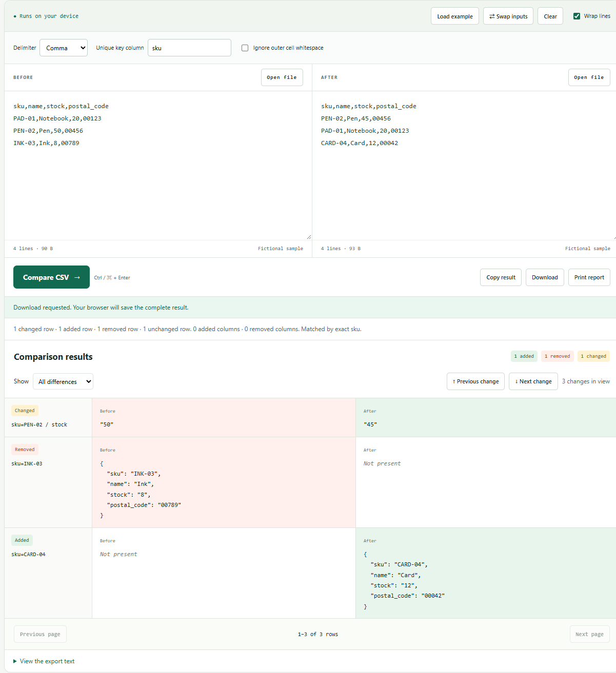Viewport: 616px width, 673px height.
Task: Click the BEFORE pane resize handle
Action: (309, 237)
